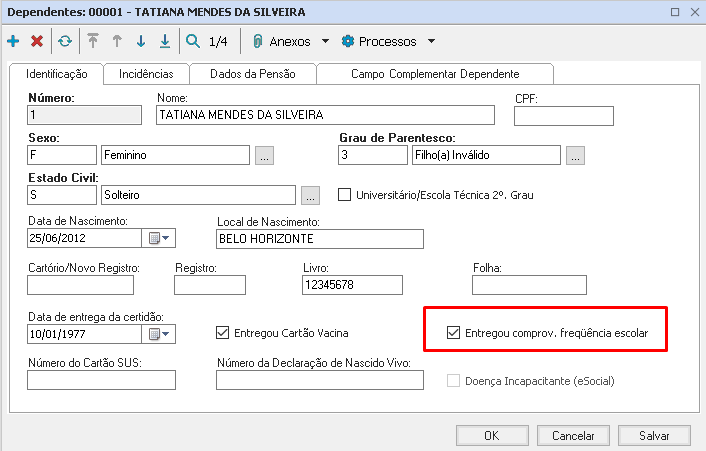
Task: Click the Nome input field
Action: pos(326,115)
